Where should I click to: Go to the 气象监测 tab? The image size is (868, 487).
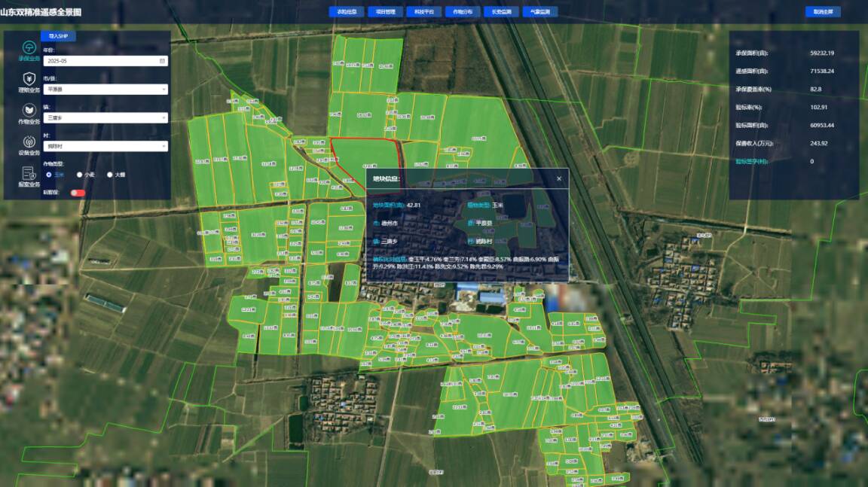tap(539, 12)
